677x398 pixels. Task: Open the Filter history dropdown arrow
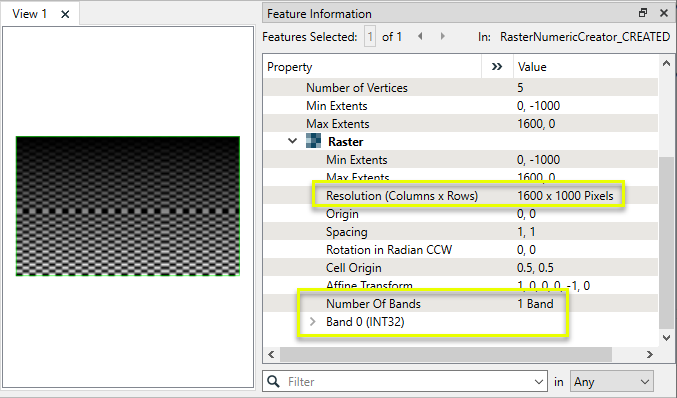click(x=538, y=382)
